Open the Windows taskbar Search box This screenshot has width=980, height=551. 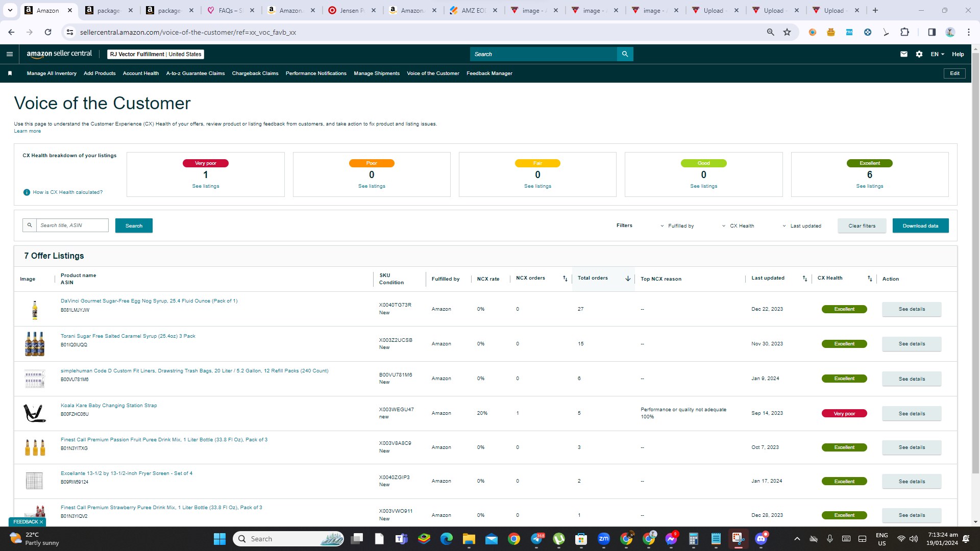click(x=288, y=539)
